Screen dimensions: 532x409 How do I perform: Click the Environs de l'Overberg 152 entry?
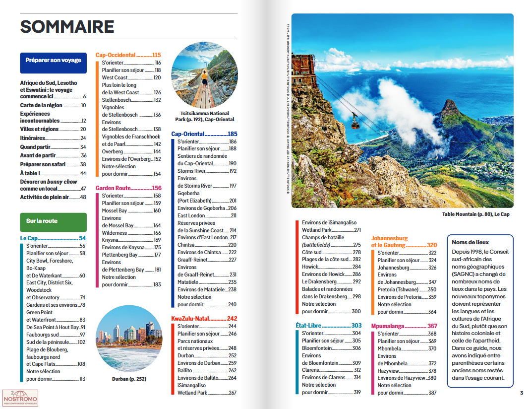point(131,159)
